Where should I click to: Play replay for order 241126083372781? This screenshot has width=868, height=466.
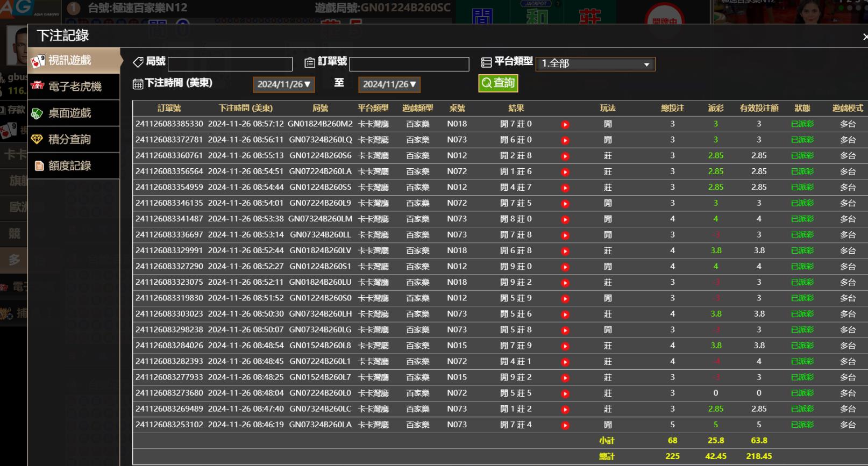click(565, 140)
